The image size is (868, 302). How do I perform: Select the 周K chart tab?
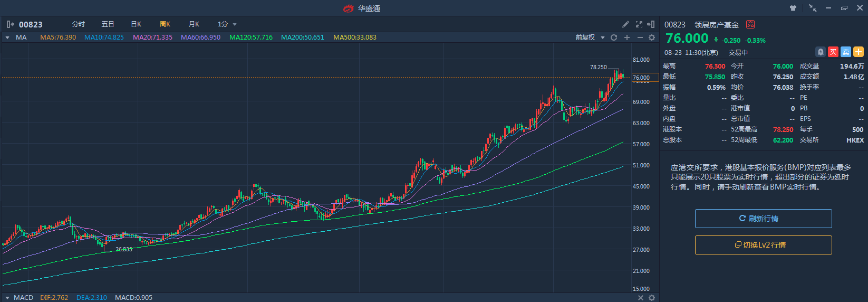pos(165,24)
